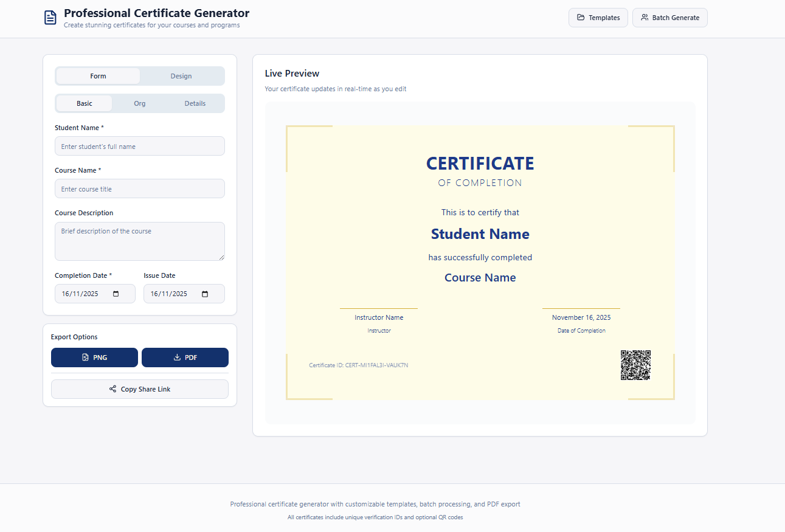The height and width of the screenshot is (532, 785).
Task: Click the Course Description text area
Action: point(139,241)
